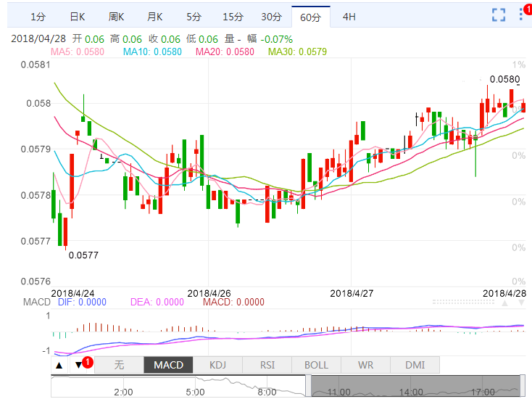The width and height of the screenshot is (532, 399).
Task: Click the down arrow indicator button with badge
Action: point(79,366)
